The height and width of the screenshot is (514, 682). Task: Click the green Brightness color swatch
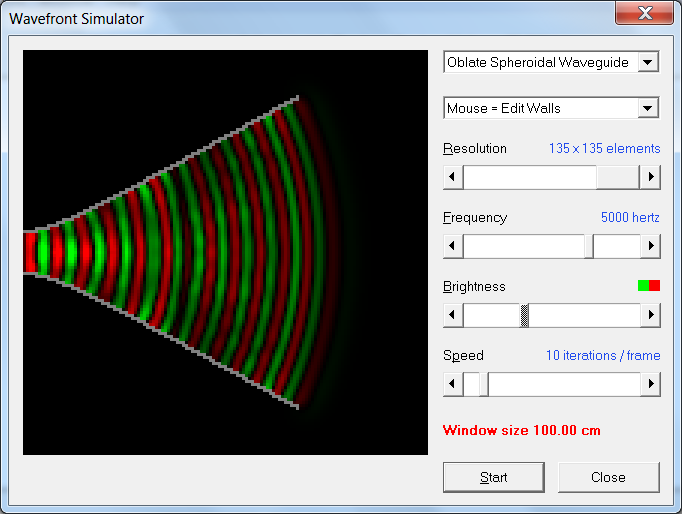pyautogui.click(x=643, y=285)
